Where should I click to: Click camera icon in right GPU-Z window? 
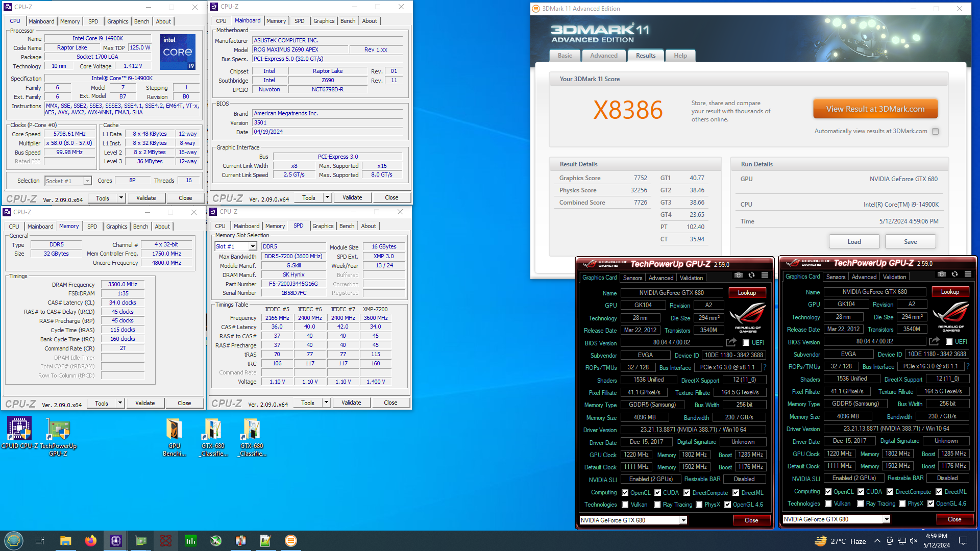pyautogui.click(x=941, y=274)
